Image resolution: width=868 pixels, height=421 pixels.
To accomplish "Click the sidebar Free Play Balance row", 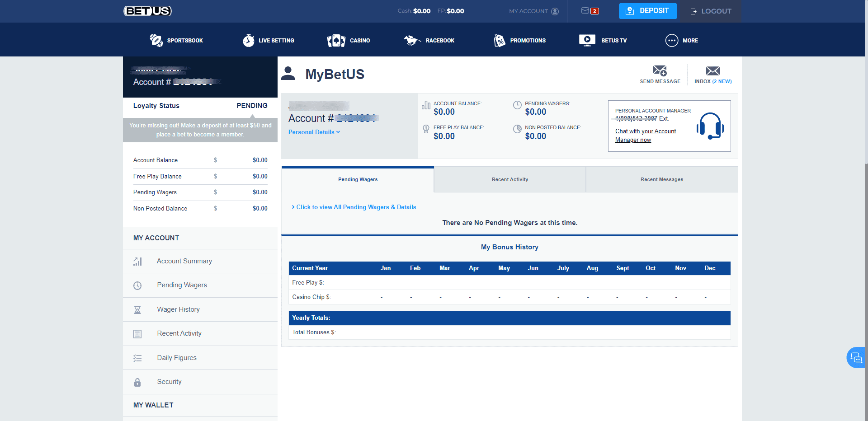I will tap(200, 177).
